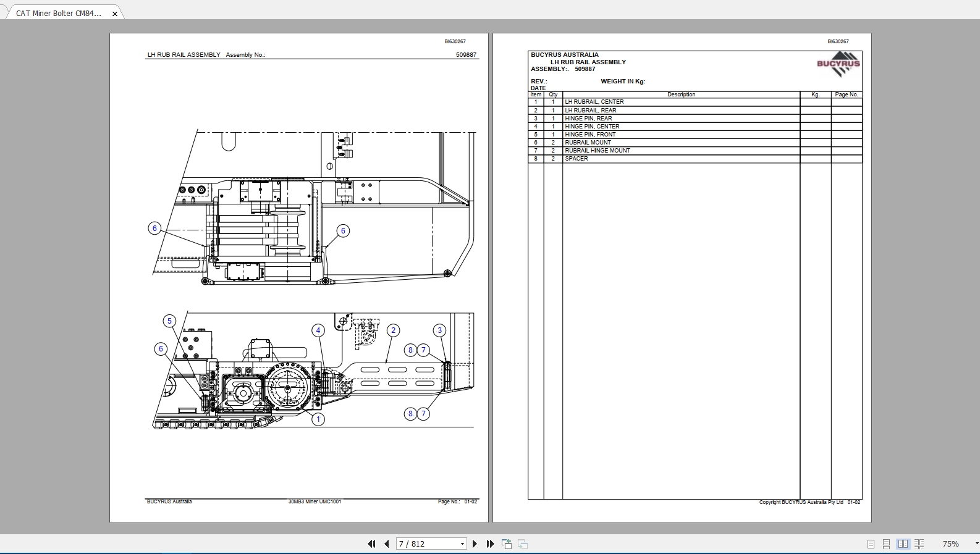Click assembly number 509887 on left page
980x554 pixels.
467,55
